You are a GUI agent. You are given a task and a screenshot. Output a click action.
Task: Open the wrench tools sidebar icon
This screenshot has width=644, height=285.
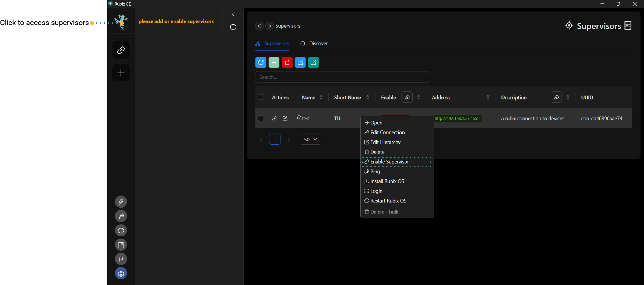tap(121, 216)
